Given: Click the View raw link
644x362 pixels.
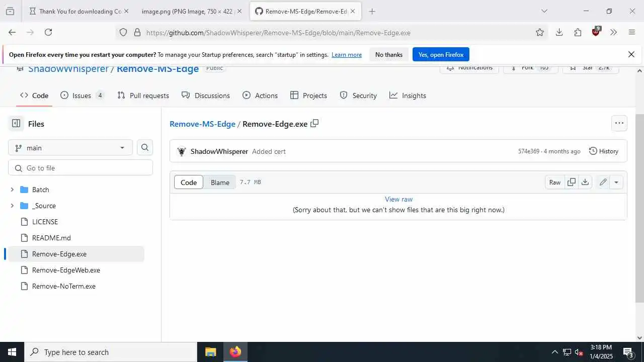Looking at the screenshot, I should [x=398, y=199].
